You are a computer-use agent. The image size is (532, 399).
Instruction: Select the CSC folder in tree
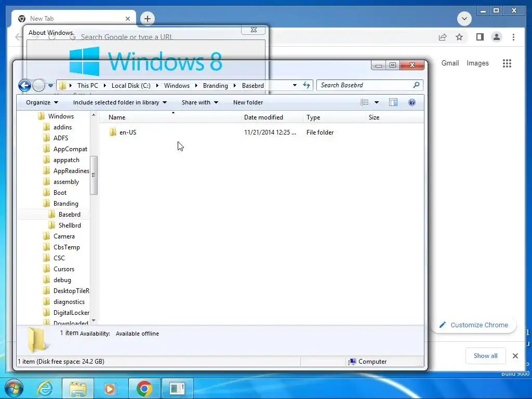tap(59, 258)
